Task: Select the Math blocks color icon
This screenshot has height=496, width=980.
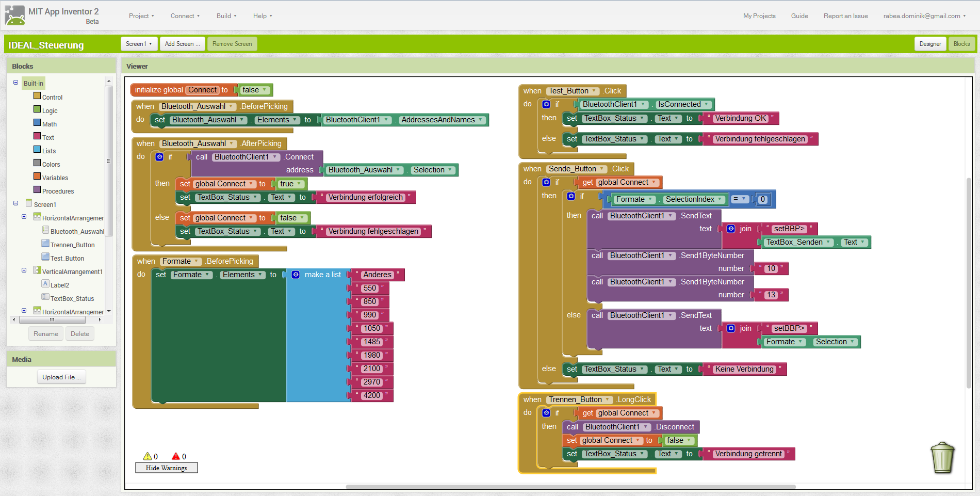Action: tap(37, 122)
